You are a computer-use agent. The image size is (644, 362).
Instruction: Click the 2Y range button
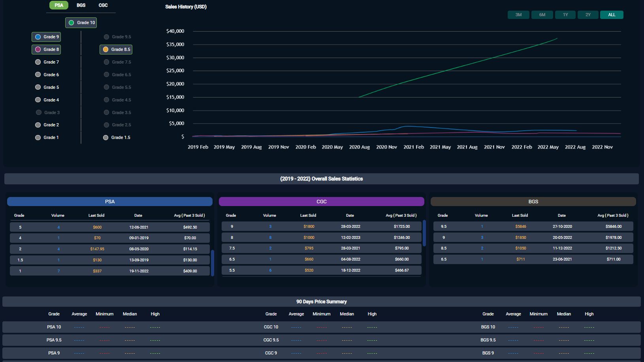coord(588,15)
